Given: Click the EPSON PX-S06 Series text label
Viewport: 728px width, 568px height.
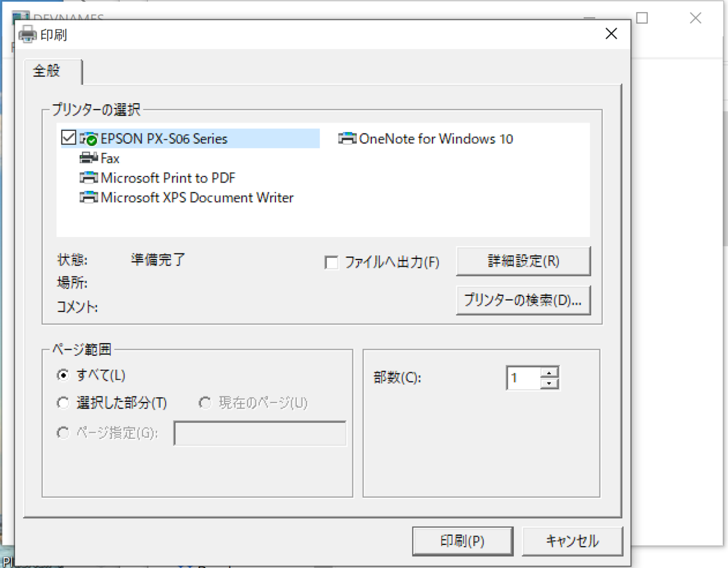Looking at the screenshot, I should point(164,139).
